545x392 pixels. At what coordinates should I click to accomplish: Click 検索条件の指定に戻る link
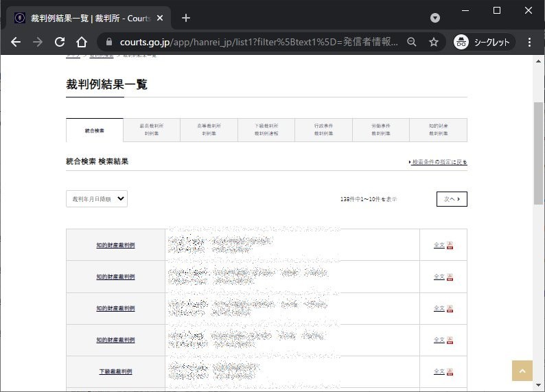tap(439, 162)
